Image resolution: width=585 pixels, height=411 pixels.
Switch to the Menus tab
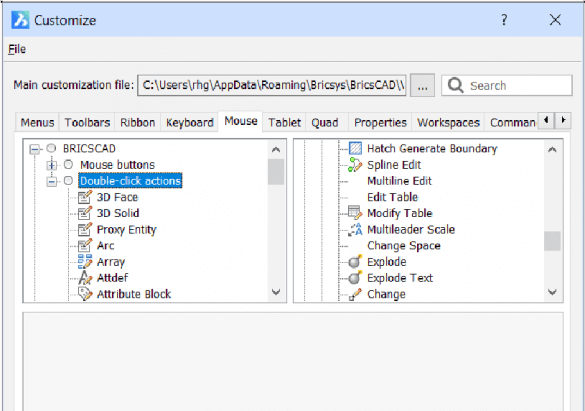(37, 122)
